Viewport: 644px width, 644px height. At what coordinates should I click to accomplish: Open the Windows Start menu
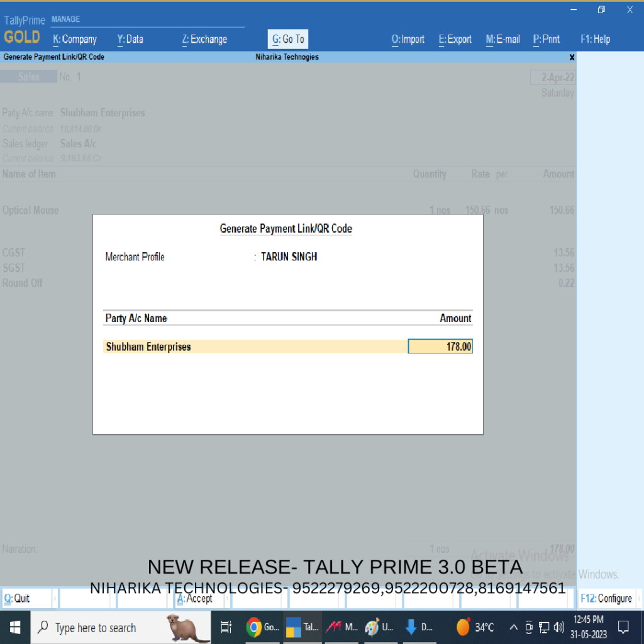(15, 627)
